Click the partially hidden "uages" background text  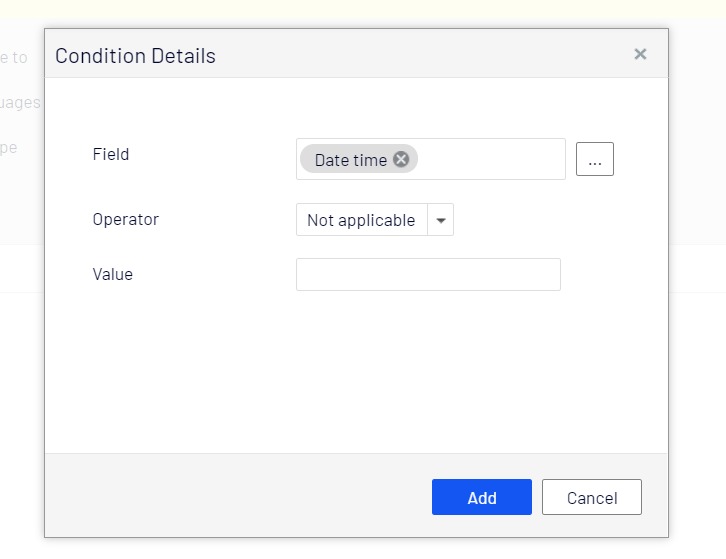point(21,102)
